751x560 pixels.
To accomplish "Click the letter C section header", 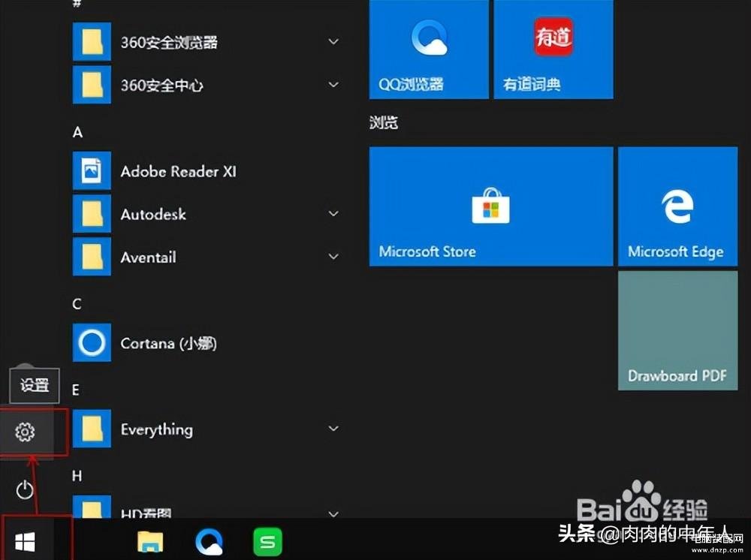I will tap(77, 304).
